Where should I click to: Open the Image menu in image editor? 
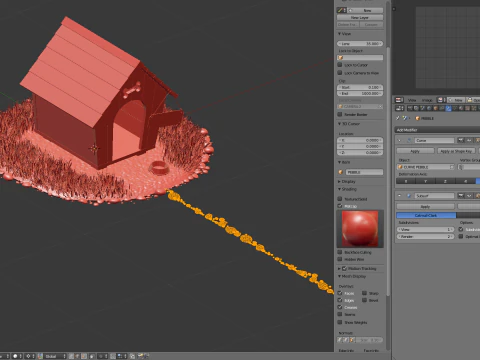pyautogui.click(x=427, y=100)
